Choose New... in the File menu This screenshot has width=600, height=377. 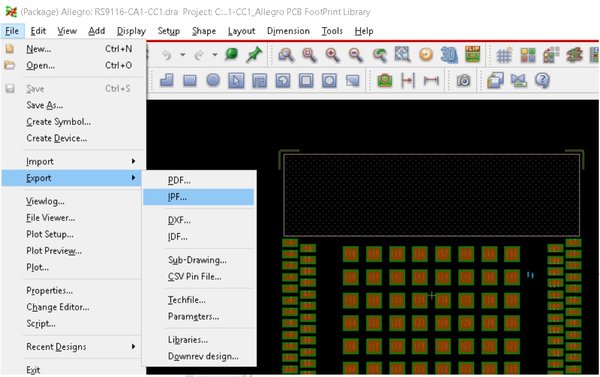pos(73,49)
